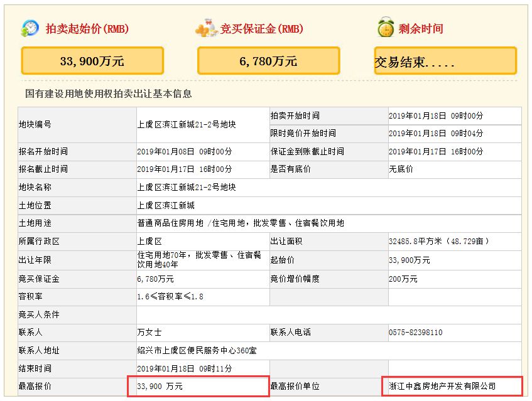Image resolution: width=532 pixels, height=401 pixels.
Task: Click the 报名截止时间 label
Action: coord(43,169)
